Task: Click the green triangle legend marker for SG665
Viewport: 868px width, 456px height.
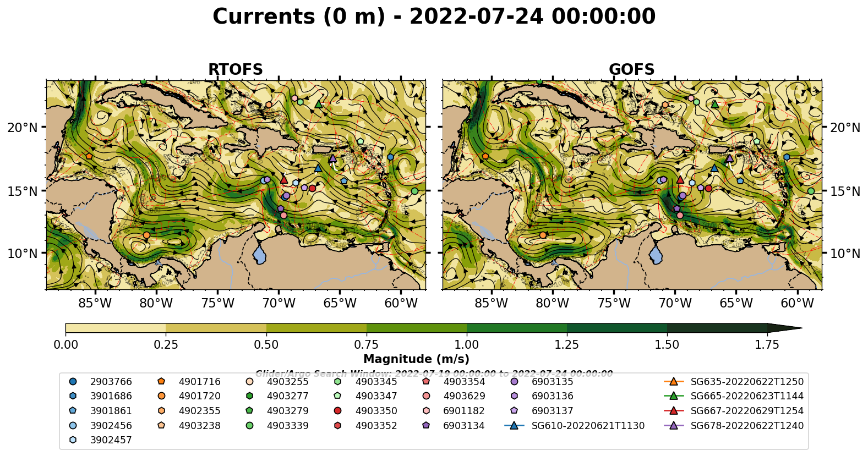Action: [x=673, y=396]
